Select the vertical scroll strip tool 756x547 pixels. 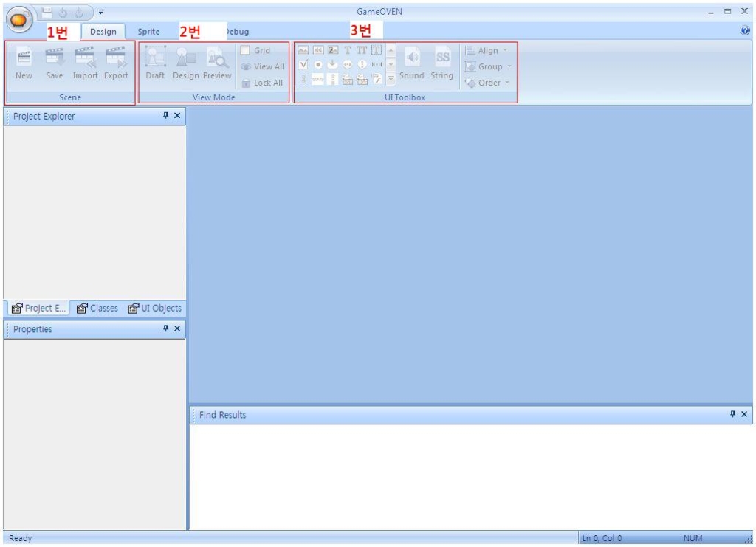(333, 79)
